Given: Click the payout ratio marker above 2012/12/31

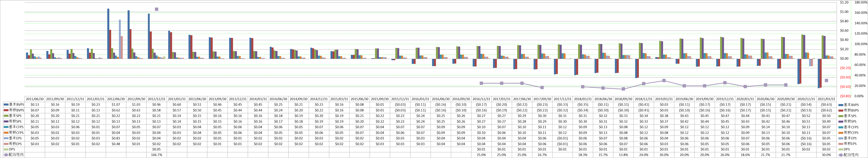Looking at the screenshot, I should (x=157, y=9).
